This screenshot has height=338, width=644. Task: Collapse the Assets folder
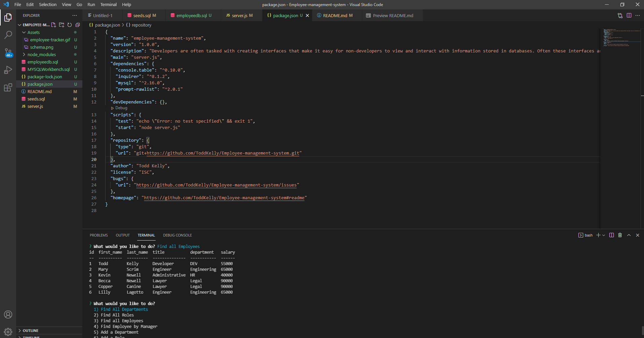[33, 32]
